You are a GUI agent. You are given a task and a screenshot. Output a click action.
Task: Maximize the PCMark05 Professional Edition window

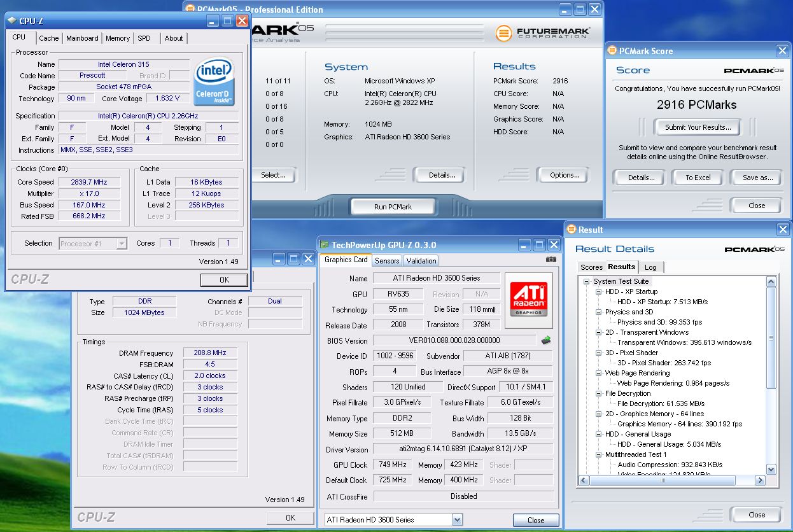(x=580, y=10)
